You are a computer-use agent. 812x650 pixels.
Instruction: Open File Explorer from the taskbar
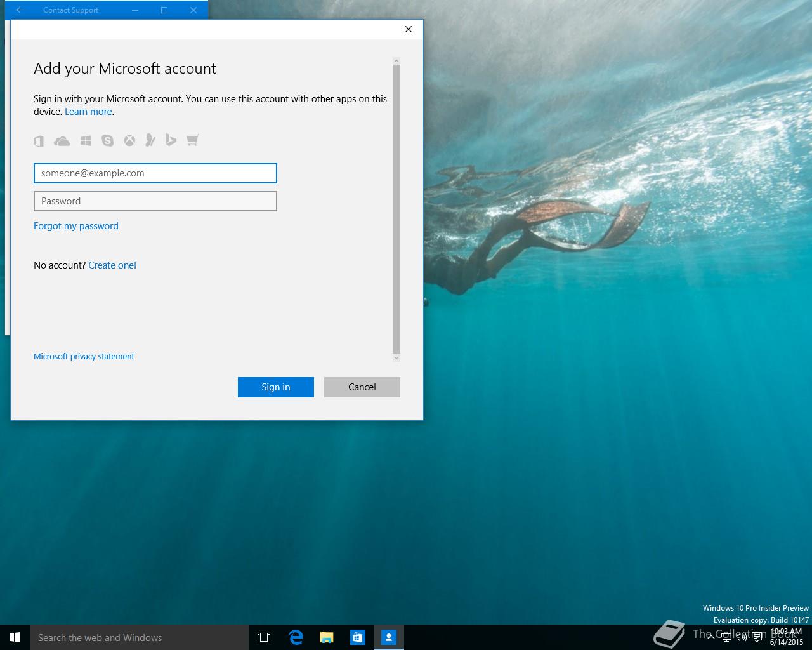point(327,637)
